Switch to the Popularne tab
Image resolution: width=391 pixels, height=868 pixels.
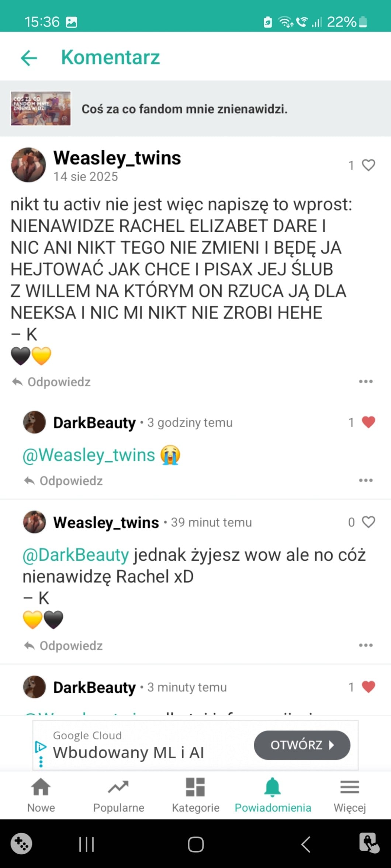[x=118, y=795]
